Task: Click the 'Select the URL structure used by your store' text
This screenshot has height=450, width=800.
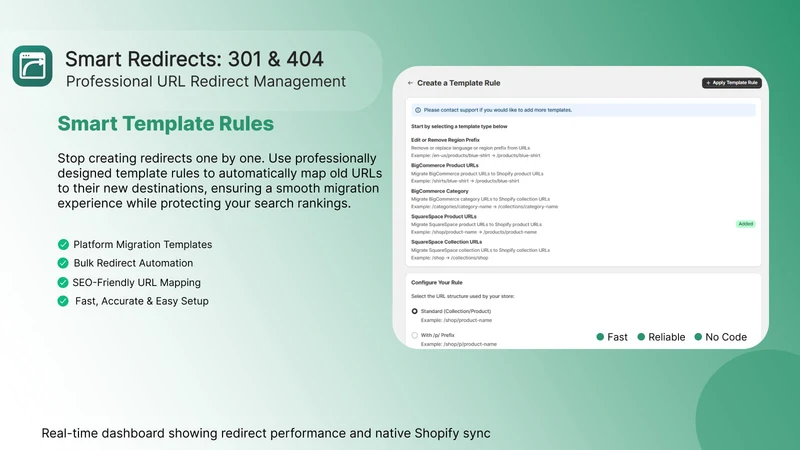Action: pos(463,296)
